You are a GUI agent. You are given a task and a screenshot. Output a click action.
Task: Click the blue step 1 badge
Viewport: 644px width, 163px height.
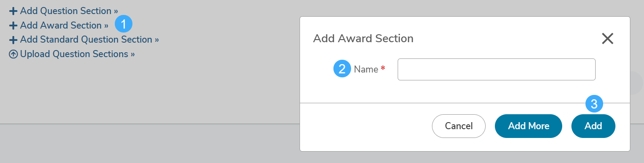[x=124, y=24]
